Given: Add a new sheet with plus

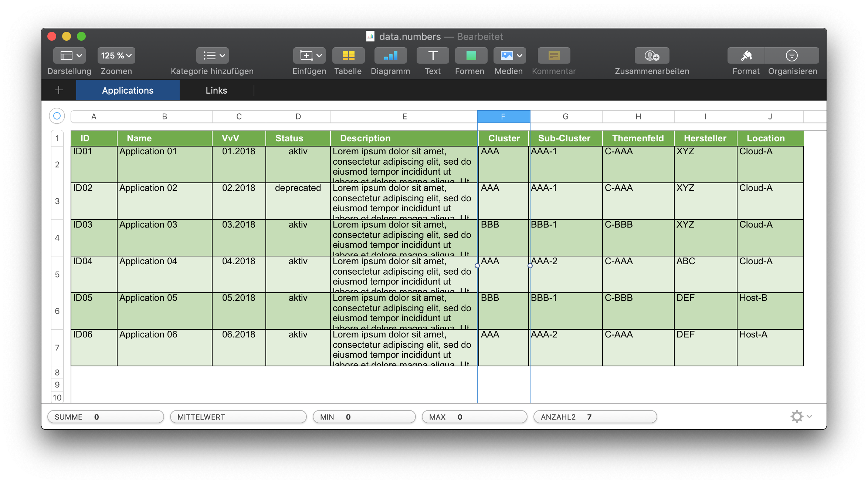Looking at the screenshot, I should click(59, 90).
